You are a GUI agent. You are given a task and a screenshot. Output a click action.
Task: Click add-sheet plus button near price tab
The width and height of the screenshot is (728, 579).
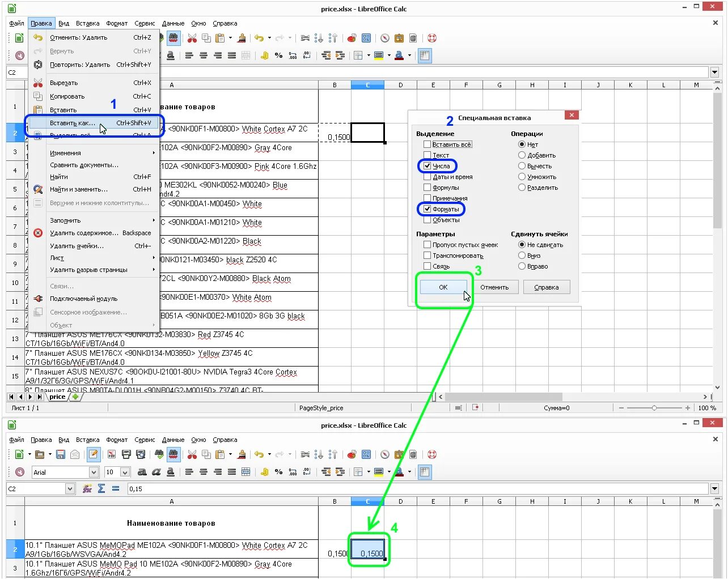[75, 397]
